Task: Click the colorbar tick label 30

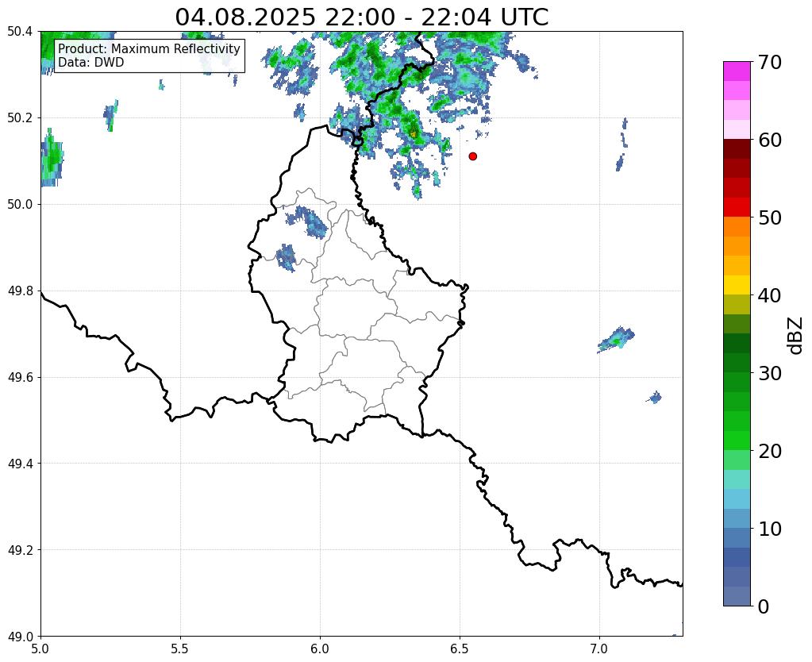Action: coord(770,372)
